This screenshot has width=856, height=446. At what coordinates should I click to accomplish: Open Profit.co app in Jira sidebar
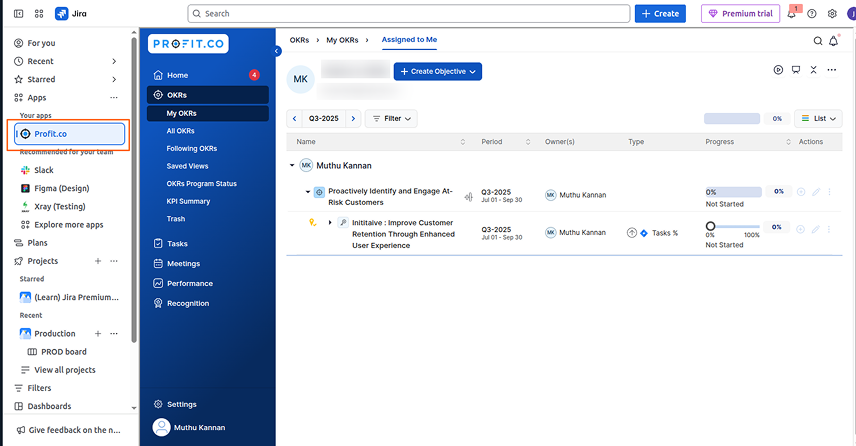70,134
